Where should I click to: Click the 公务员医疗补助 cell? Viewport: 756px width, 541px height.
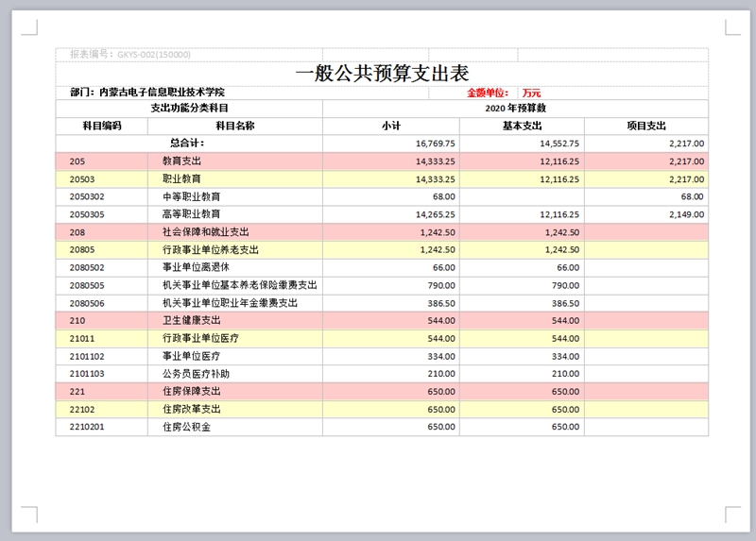click(196, 374)
